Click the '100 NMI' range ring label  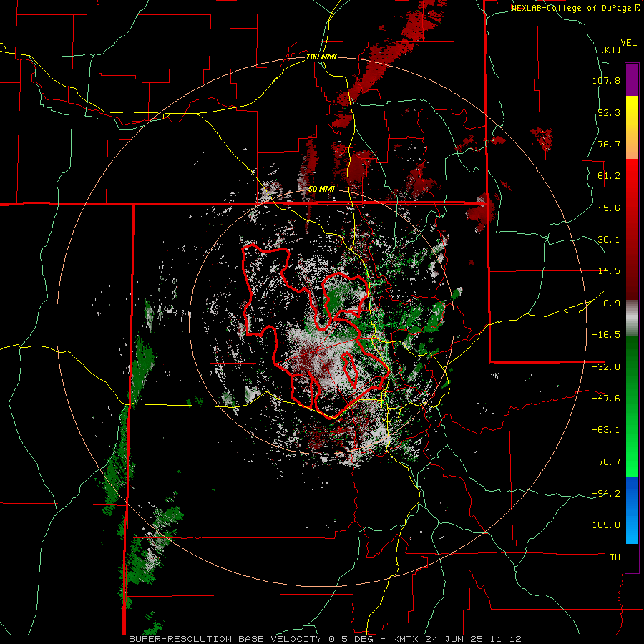click(x=321, y=57)
